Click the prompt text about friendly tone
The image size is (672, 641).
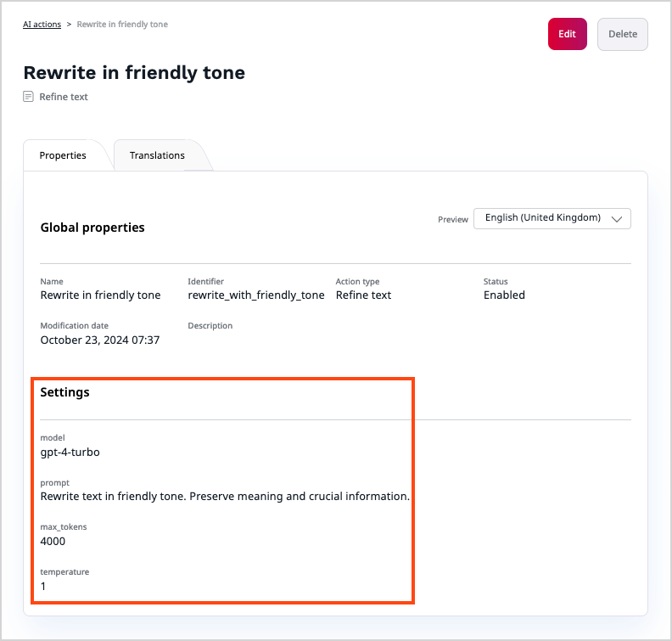225,496
